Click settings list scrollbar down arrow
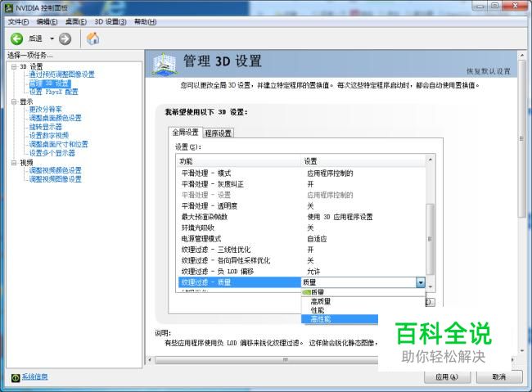This screenshot has width=532, height=392. click(431, 287)
